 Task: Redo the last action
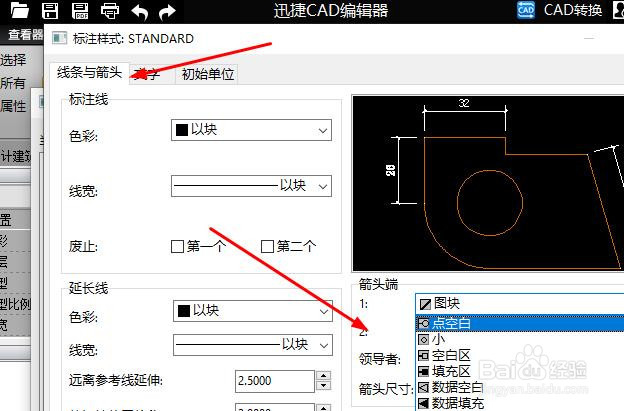(x=167, y=12)
